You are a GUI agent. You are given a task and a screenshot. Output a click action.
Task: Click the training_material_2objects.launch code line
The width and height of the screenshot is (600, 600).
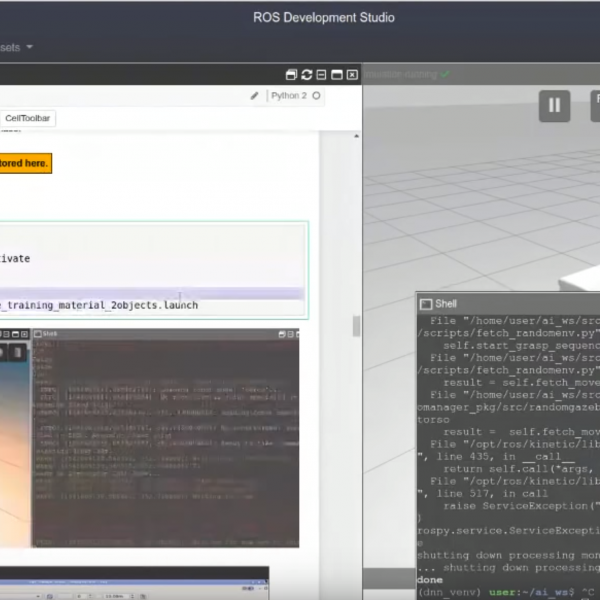pos(99,305)
